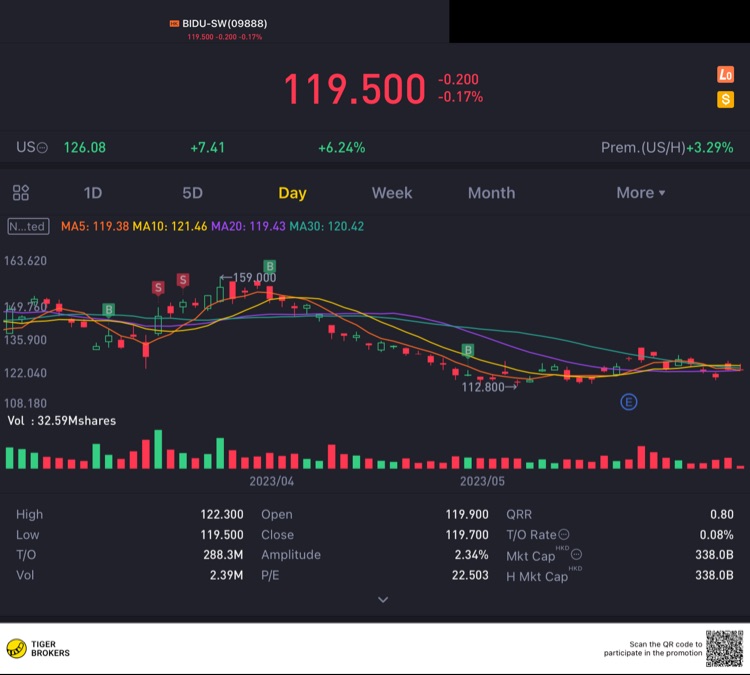This screenshot has width=750, height=675.
Task: Select the Day chart tab
Action: point(292,193)
